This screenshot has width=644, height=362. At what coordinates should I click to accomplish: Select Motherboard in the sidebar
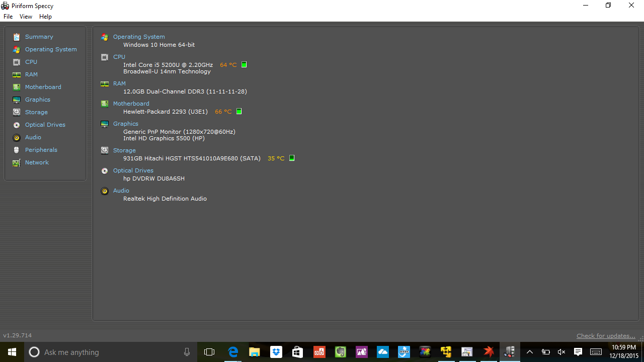(x=43, y=87)
